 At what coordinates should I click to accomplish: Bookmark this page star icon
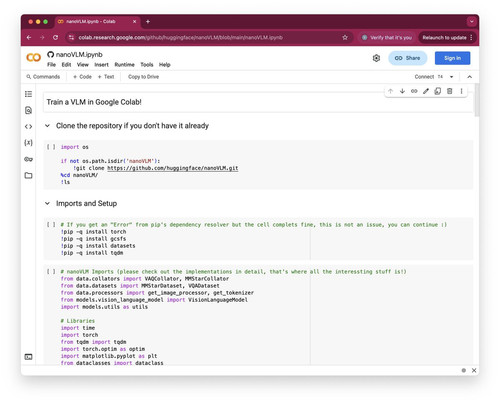(345, 37)
